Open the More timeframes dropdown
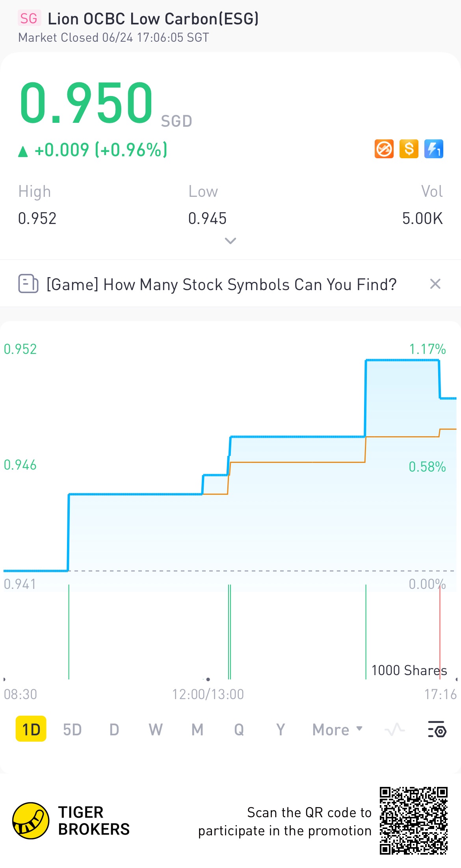 (337, 729)
